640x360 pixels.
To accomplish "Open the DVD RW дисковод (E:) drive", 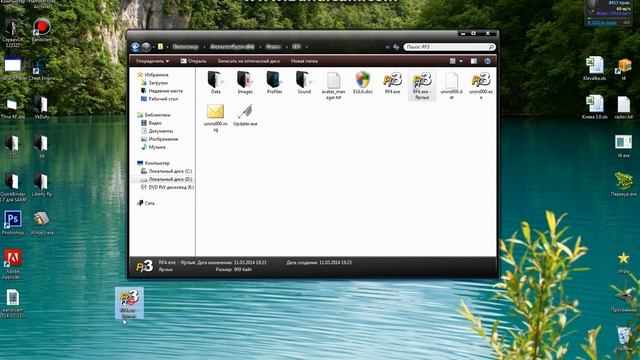I will (x=167, y=187).
